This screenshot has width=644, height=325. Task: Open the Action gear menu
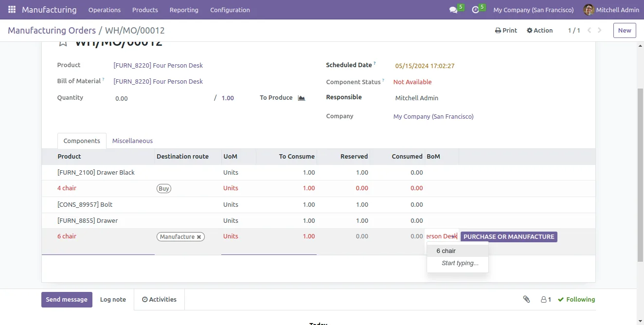point(539,30)
